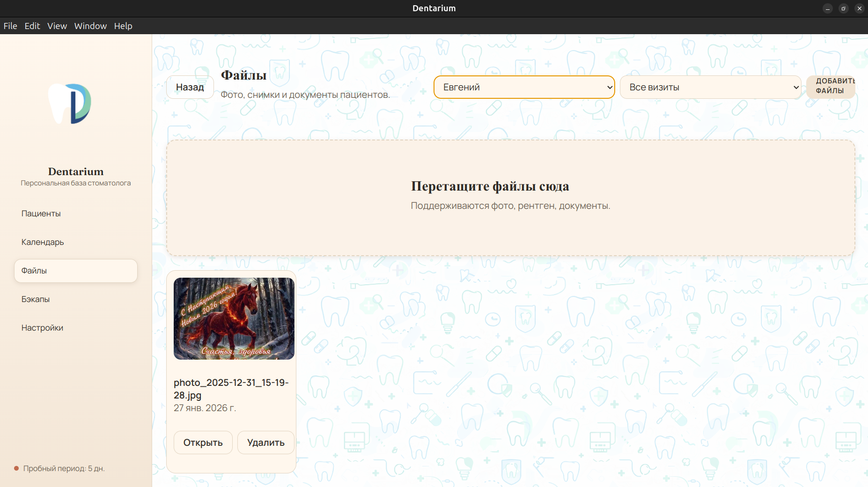Delete the uploaded photo via Удалить
This screenshot has height=487, width=868.
(265, 442)
